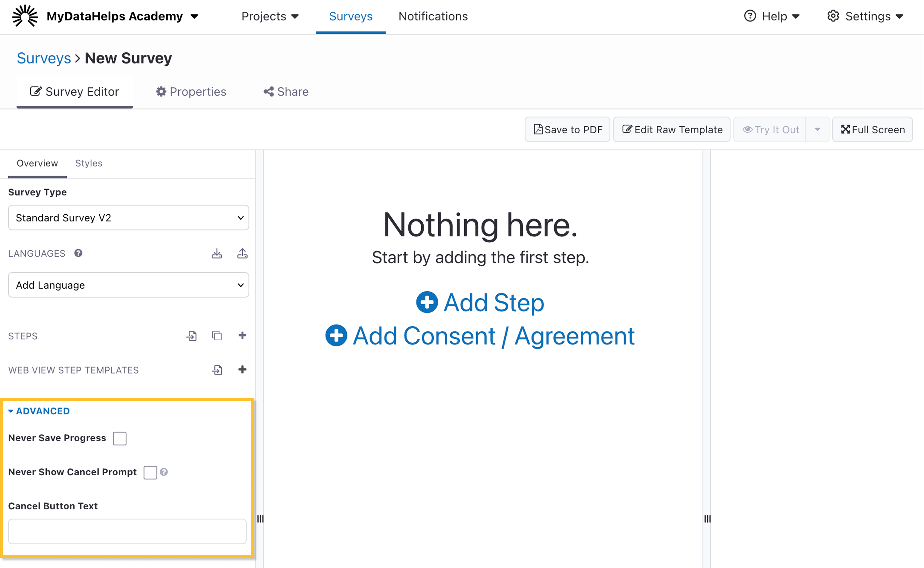Open the Languages help tooltip icon
This screenshot has width=924, height=568.
point(78,253)
